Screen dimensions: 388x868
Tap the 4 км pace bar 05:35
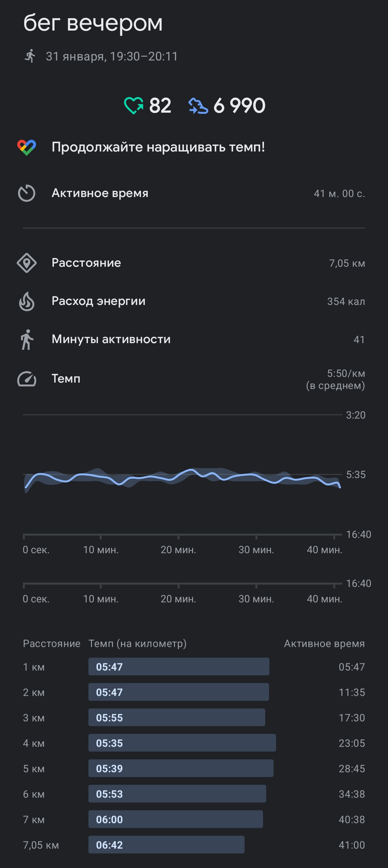tap(182, 743)
